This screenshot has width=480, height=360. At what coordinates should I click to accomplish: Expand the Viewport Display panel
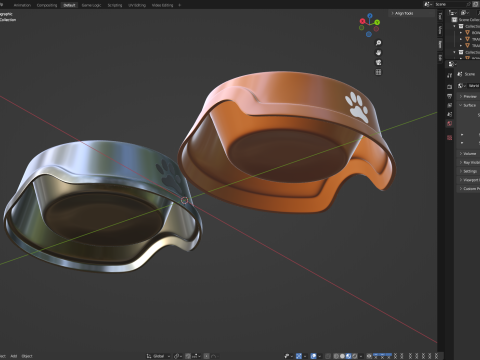pos(468,180)
